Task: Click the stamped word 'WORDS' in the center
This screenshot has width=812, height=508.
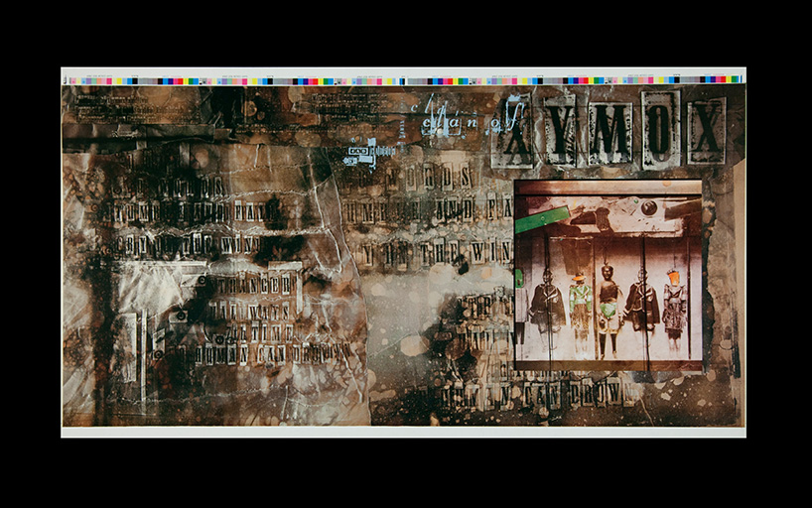Action: coord(433,181)
